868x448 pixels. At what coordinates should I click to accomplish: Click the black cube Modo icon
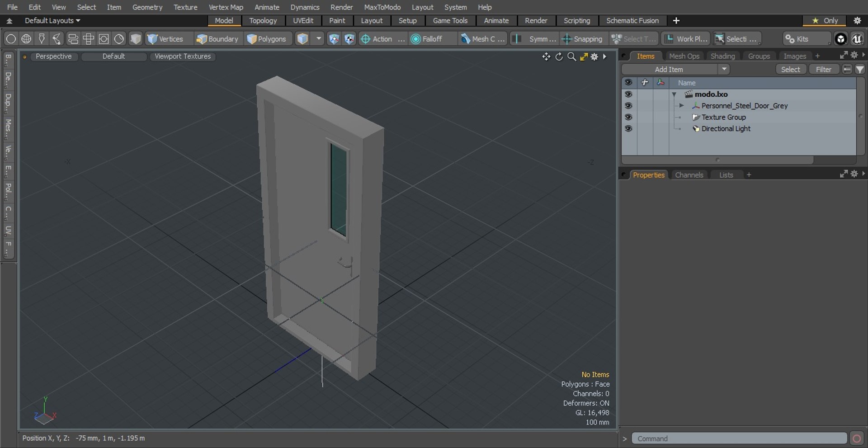click(840, 39)
